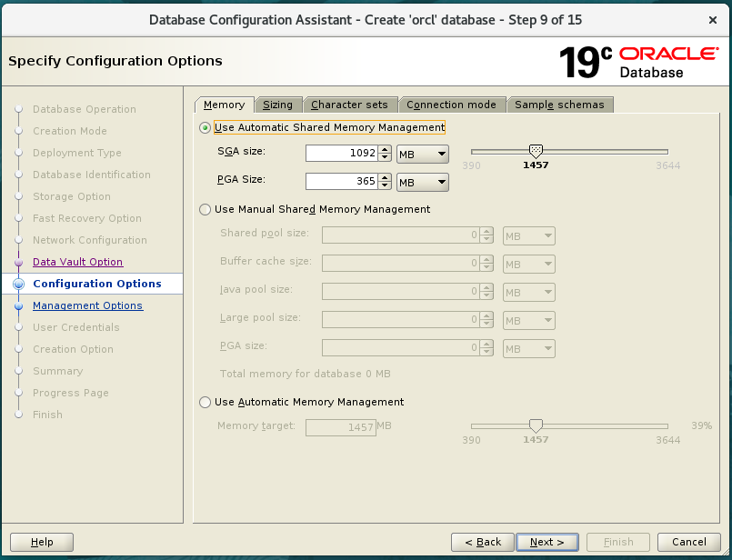
Task: Switch to the Sizing tab
Action: coord(277,105)
